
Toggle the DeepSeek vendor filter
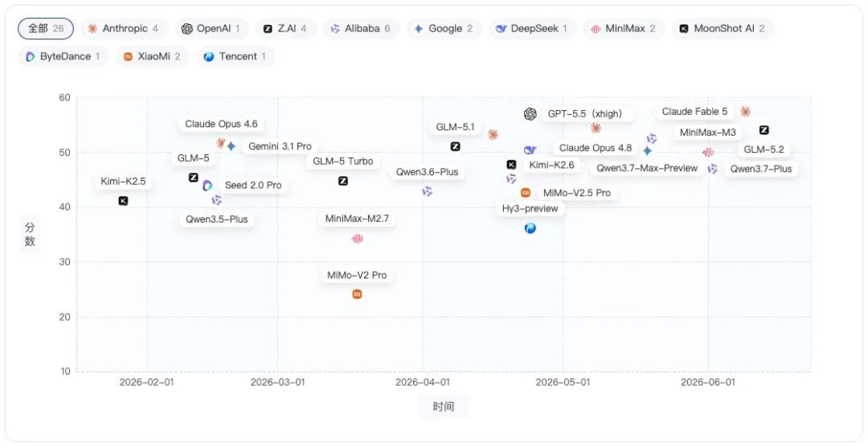pos(532,29)
